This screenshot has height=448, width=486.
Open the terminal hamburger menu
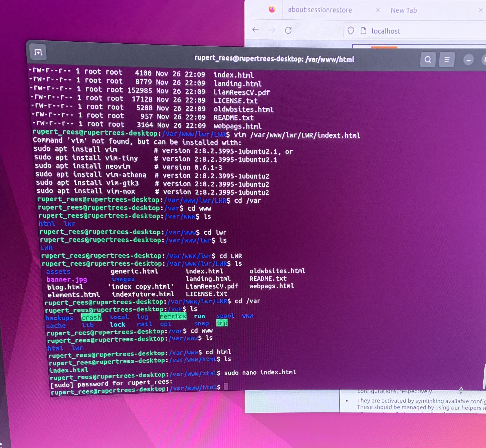[x=447, y=60]
